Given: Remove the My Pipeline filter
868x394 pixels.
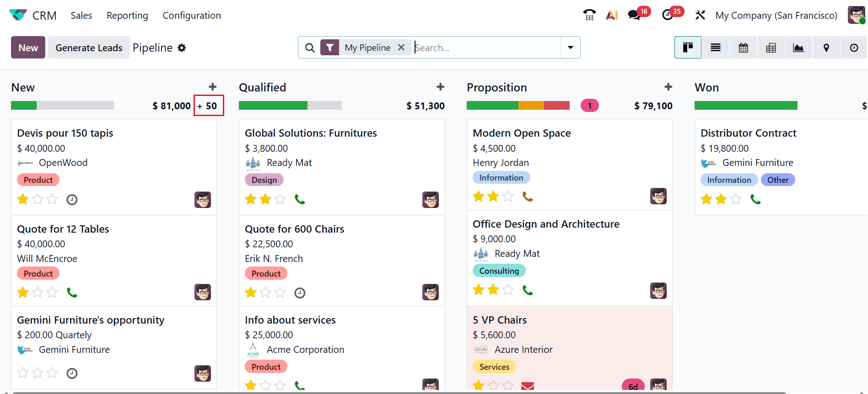Looking at the screenshot, I should click(401, 47).
